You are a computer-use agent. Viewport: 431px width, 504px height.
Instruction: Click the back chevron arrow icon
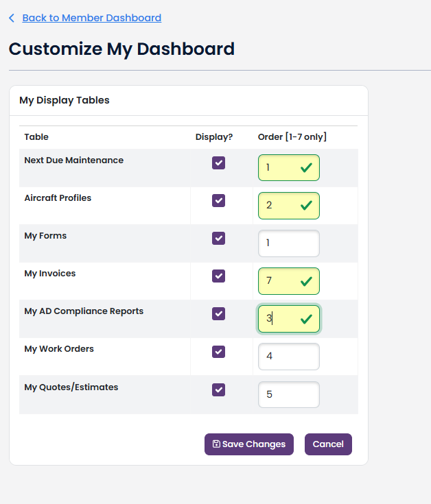[x=12, y=19]
